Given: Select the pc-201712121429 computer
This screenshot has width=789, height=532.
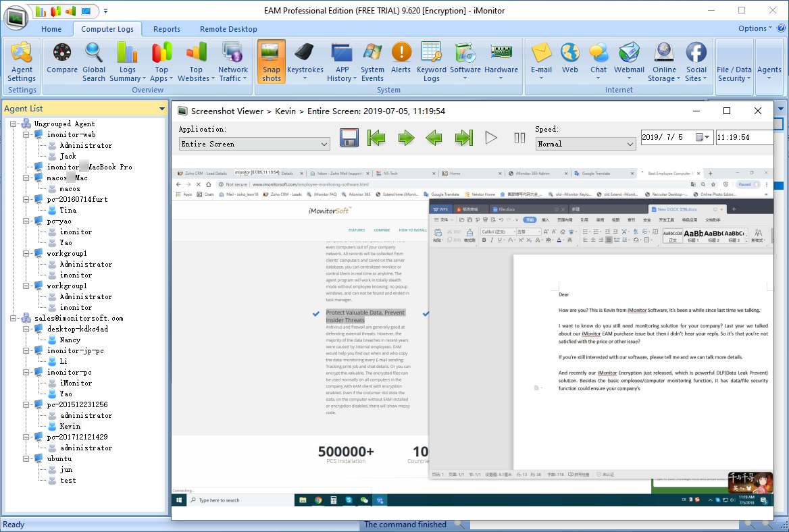Looking at the screenshot, I should (x=78, y=437).
